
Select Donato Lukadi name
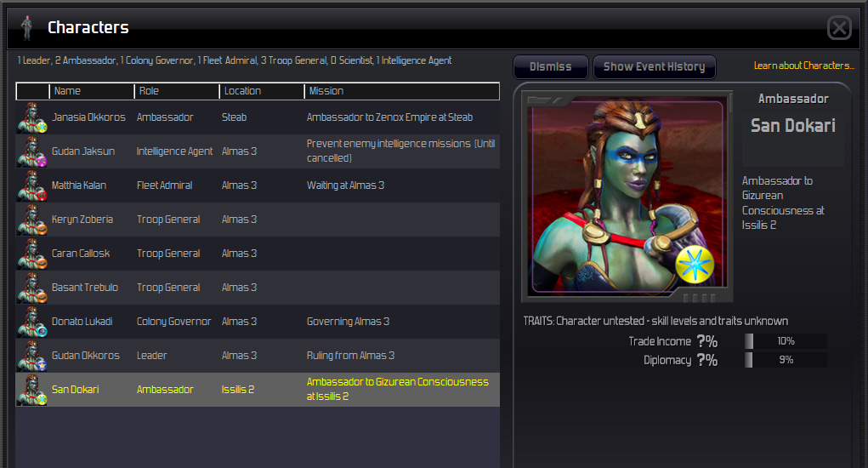[x=82, y=322]
